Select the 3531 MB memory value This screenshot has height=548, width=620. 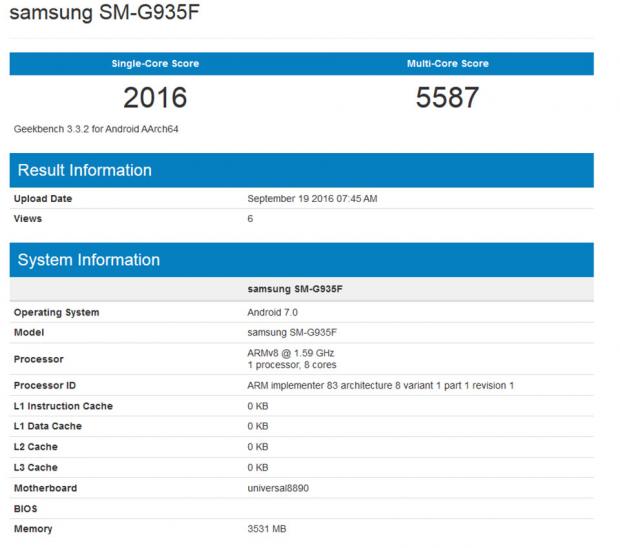pos(269,529)
